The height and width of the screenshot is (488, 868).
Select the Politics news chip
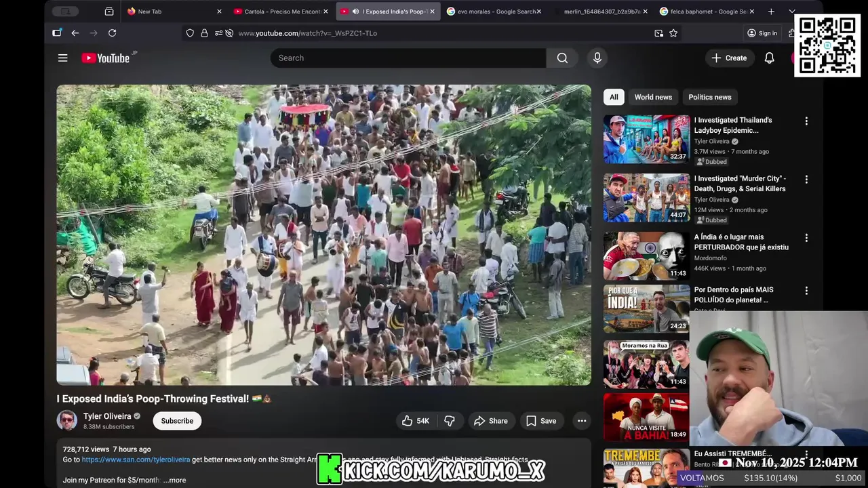[x=710, y=97]
